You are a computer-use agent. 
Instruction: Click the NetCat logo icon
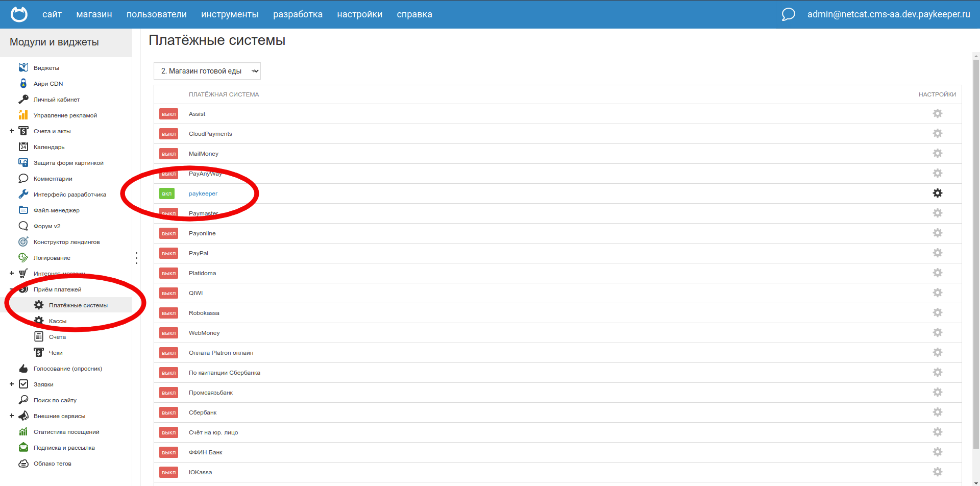[x=19, y=14]
